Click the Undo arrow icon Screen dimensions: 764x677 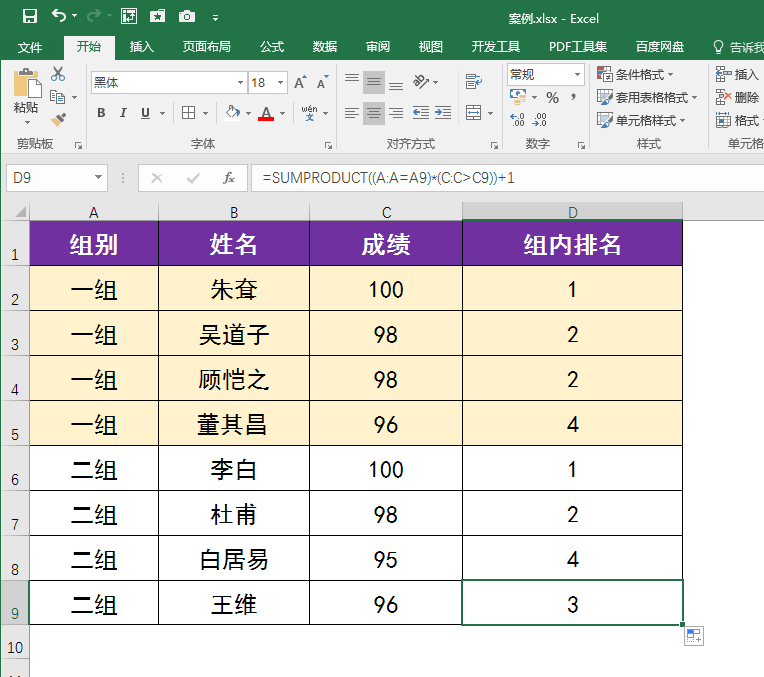(x=59, y=16)
